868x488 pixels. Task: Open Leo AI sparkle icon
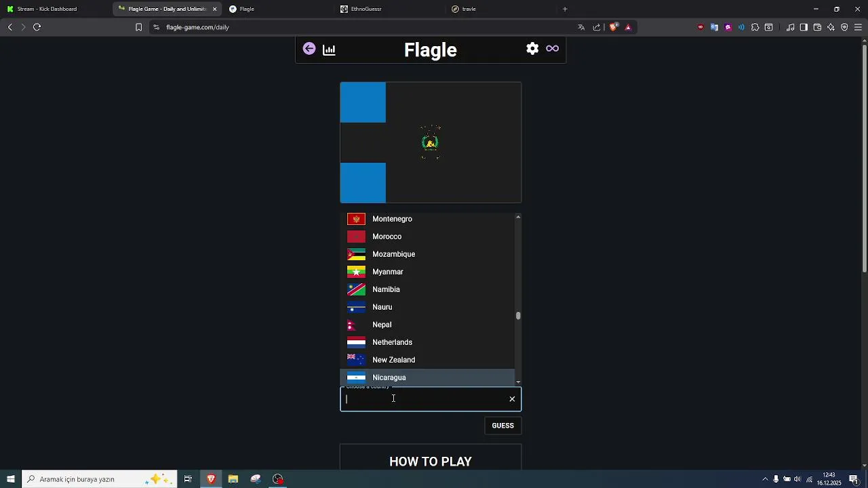pos(831,27)
